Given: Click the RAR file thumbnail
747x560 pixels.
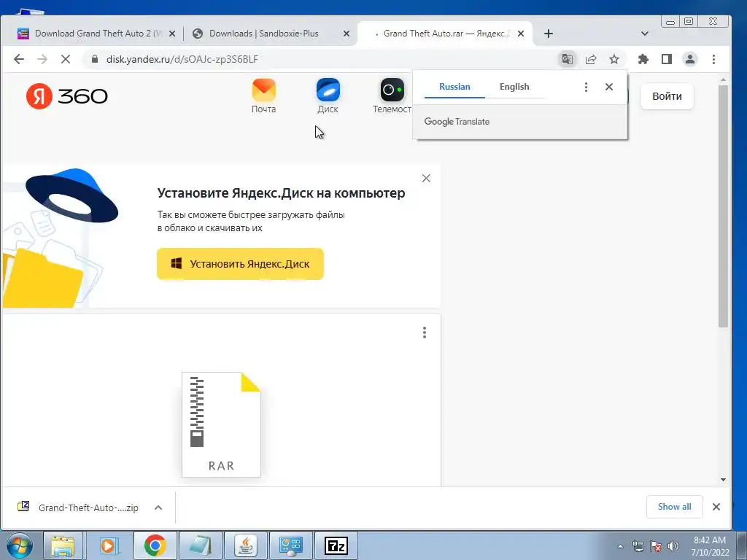Looking at the screenshot, I should click(x=221, y=424).
